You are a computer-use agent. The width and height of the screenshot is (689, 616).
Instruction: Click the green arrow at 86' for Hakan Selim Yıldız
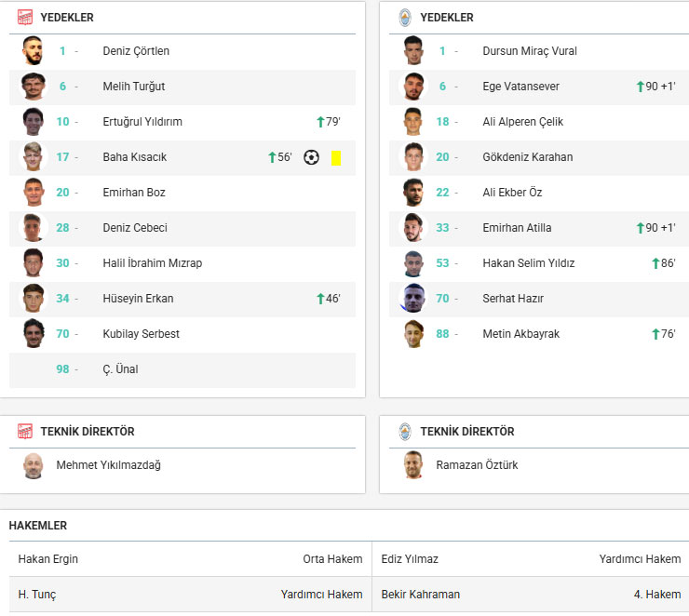coord(655,263)
